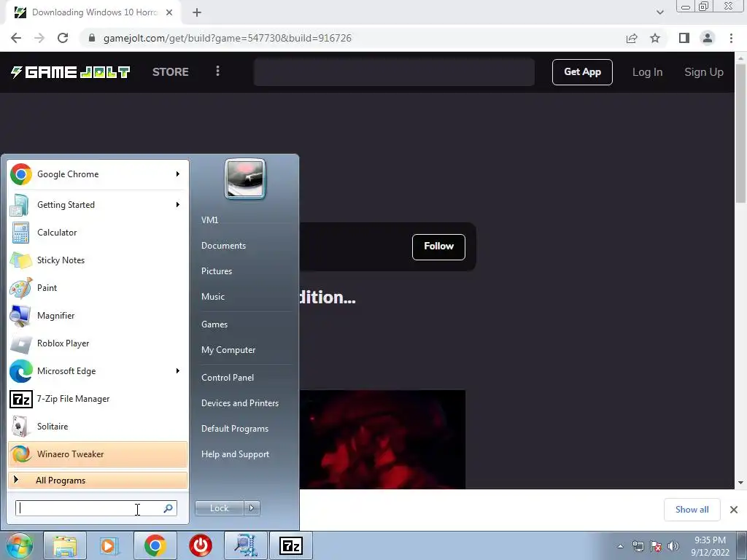
Task: Show hidden tray icons arrow
Action: tap(620, 546)
